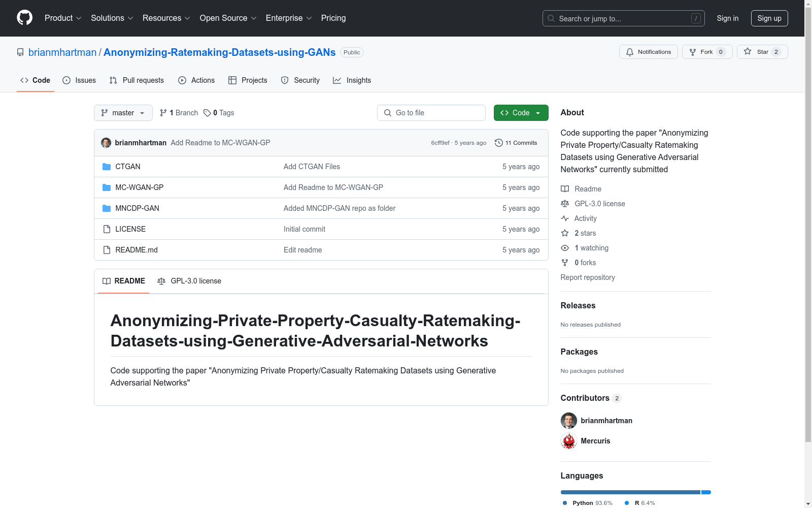Click the GPL-3.0 license scales icon in About
The width and height of the screenshot is (812, 508).
click(x=565, y=204)
